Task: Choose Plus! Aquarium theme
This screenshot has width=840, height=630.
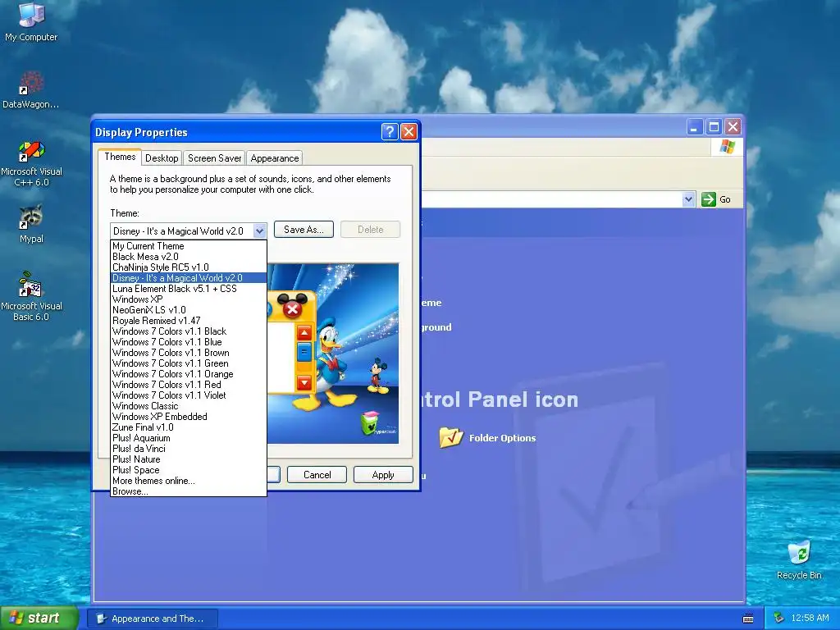Action: point(189,438)
